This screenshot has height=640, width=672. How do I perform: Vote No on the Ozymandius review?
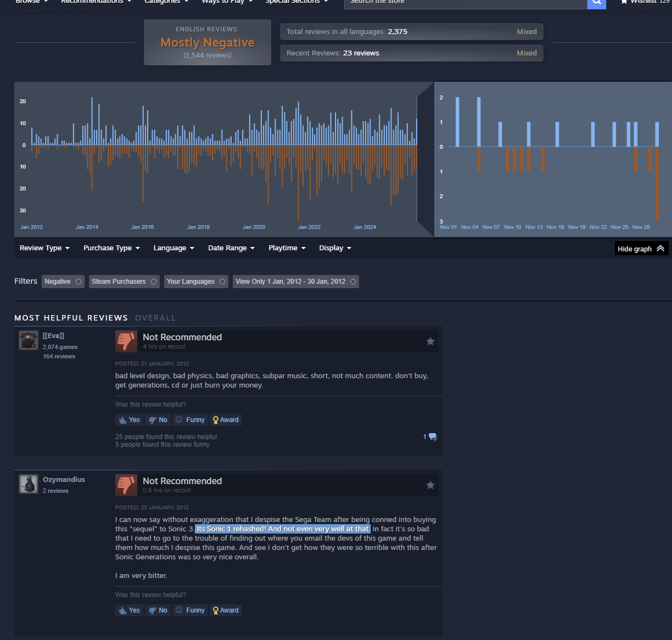pyautogui.click(x=158, y=610)
